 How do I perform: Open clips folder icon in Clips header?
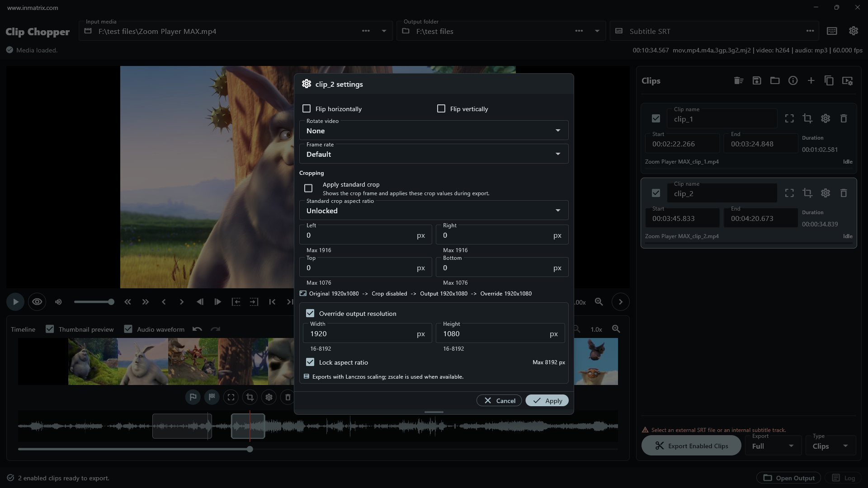(775, 81)
